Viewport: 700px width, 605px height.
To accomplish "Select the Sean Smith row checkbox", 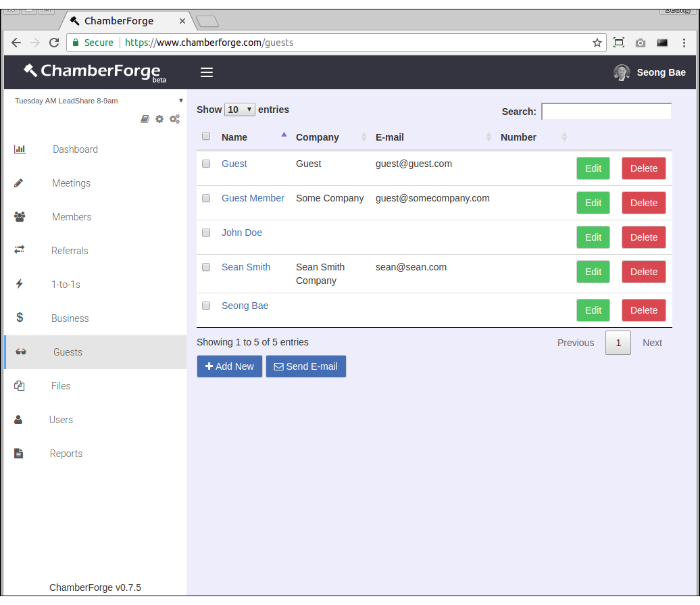I will 206,267.
